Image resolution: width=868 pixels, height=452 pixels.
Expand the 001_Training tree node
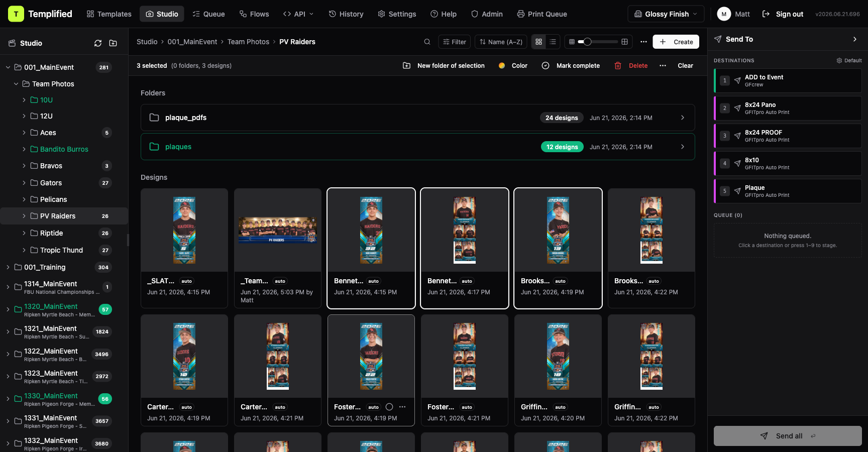coord(8,267)
